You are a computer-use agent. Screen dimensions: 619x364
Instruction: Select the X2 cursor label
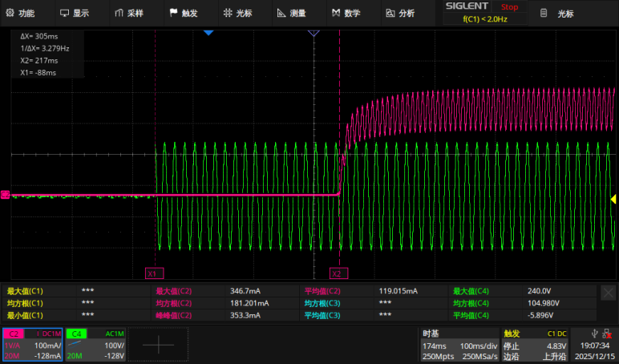(338, 273)
